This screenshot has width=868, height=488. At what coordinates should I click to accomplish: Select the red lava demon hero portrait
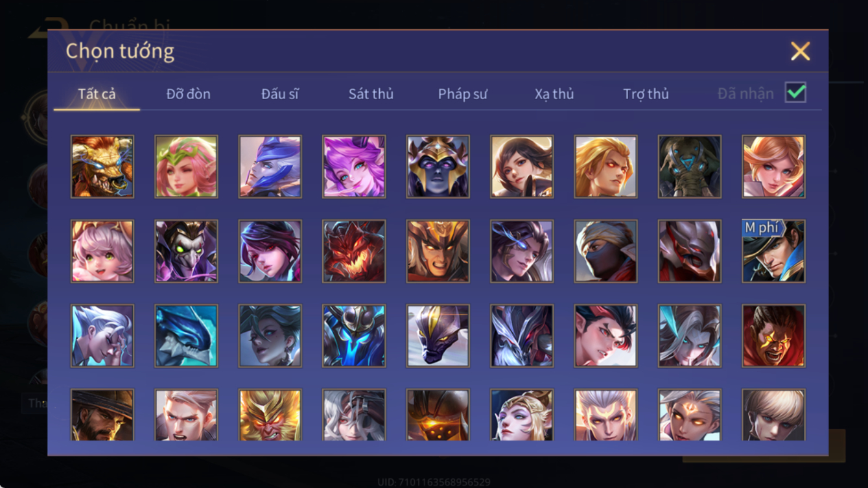pos(354,251)
